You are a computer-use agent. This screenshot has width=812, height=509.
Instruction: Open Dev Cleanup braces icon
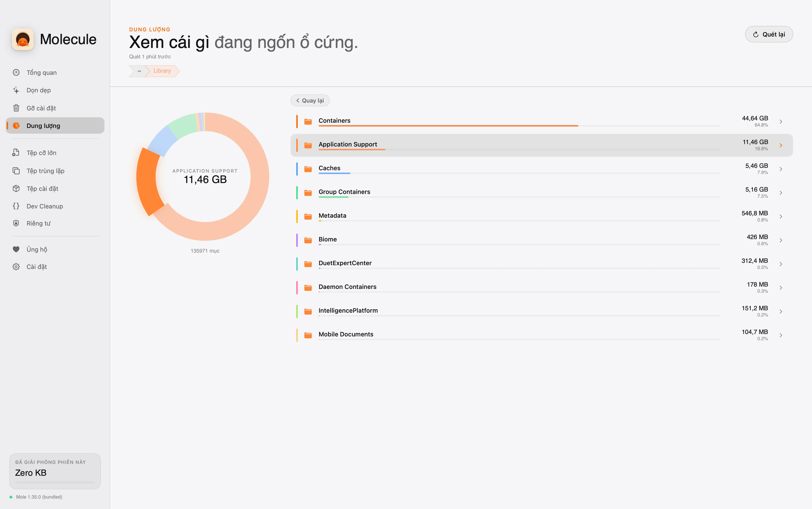click(x=16, y=206)
